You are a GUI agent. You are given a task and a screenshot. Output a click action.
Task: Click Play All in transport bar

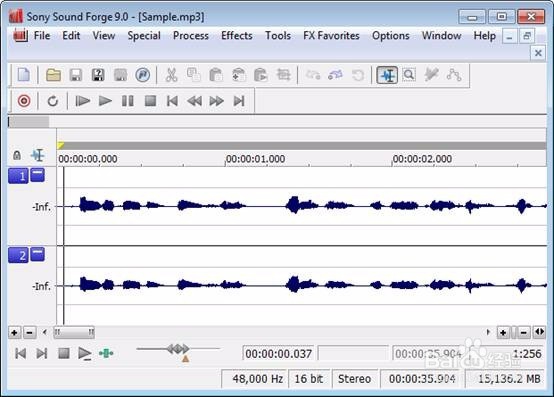pyautogui.click(x=83, y=101)
